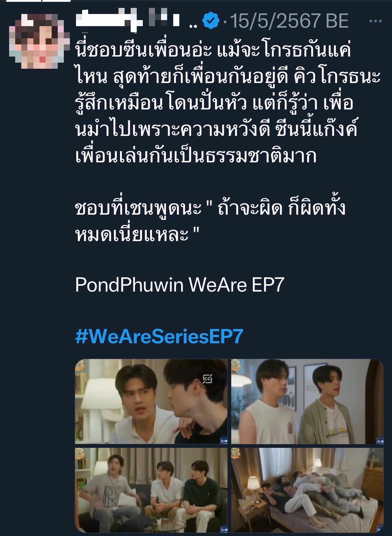
Task: Click the emblem watermark in bottom-left photo
Action: click(80, 454)
